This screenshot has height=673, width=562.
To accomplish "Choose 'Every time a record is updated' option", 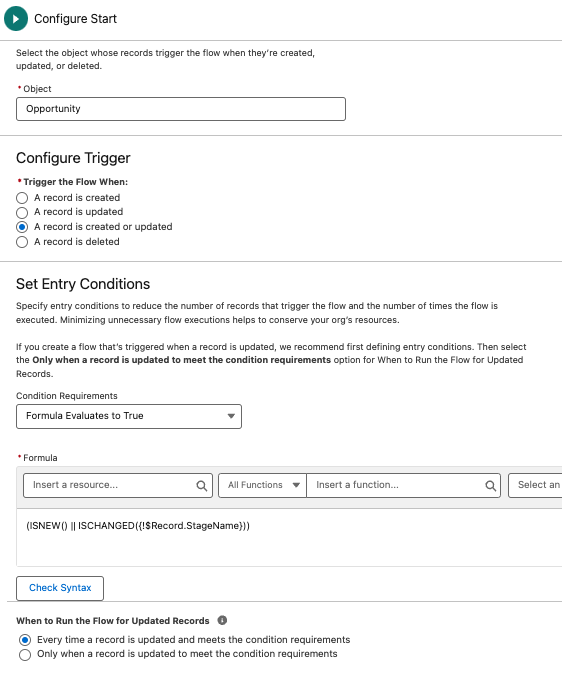I will pyautogui.click(x=25, y=640).
